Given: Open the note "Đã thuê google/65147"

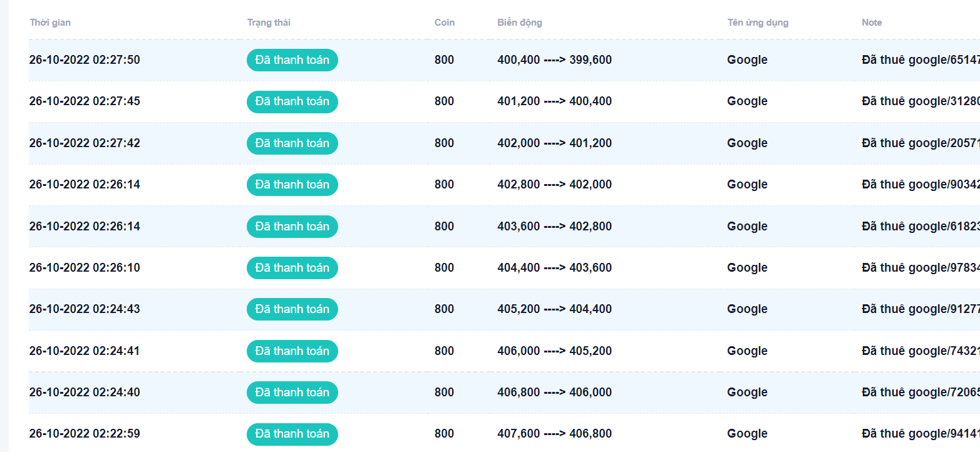Looking at the screenshot, I should pos(919,60).
